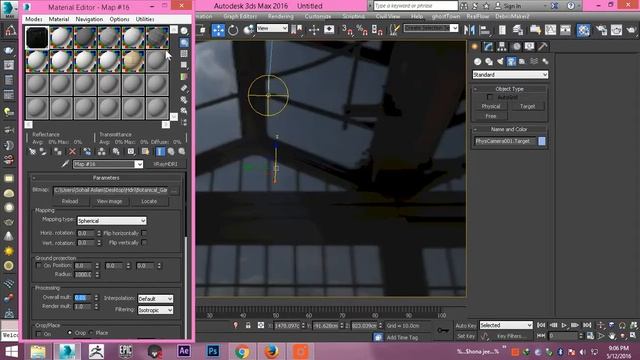Viewport: 640px width, 360px height.
Task: Open the Mapping type Spherical dropdown
Action: coord(112,221)
